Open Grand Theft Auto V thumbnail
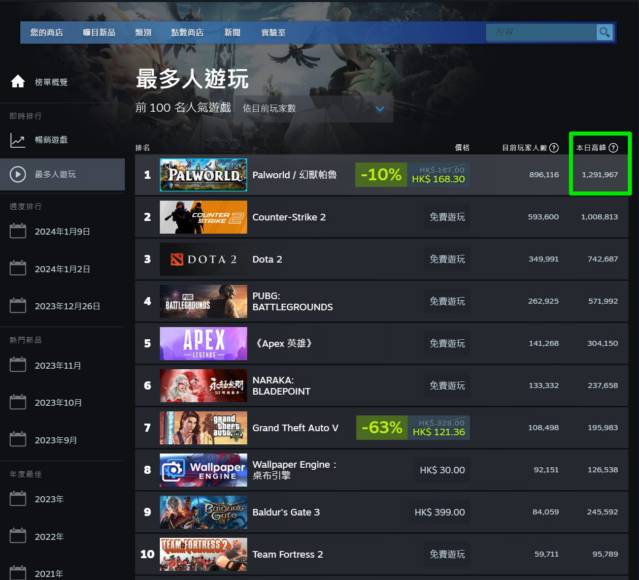The width and height of the screenshot is (639, 580). pyautogui.click(x=203, y=428)
